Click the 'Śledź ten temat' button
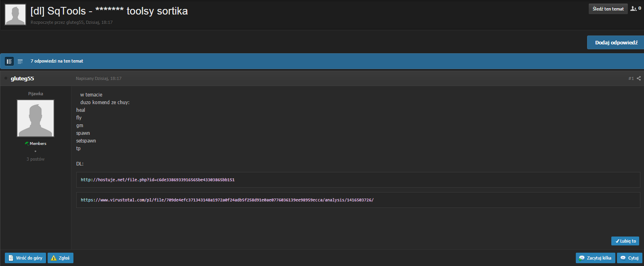644x266 pixels. [x=608, y=9]
